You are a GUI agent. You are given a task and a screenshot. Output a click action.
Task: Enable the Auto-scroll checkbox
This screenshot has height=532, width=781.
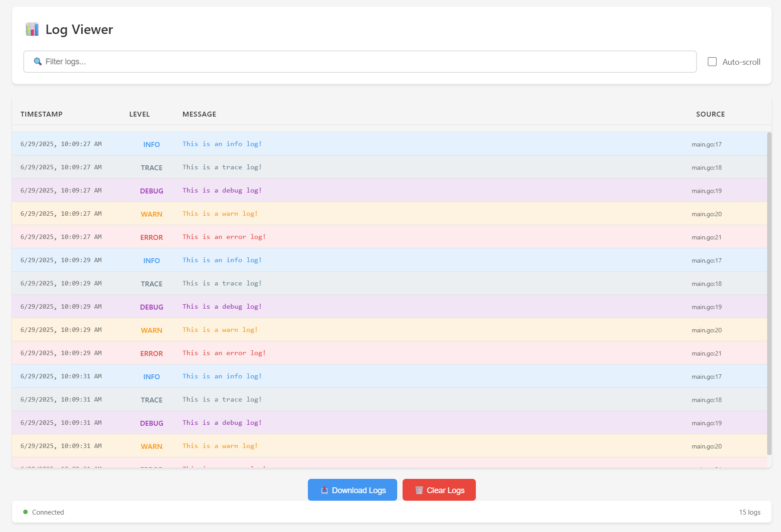[712, 62]
